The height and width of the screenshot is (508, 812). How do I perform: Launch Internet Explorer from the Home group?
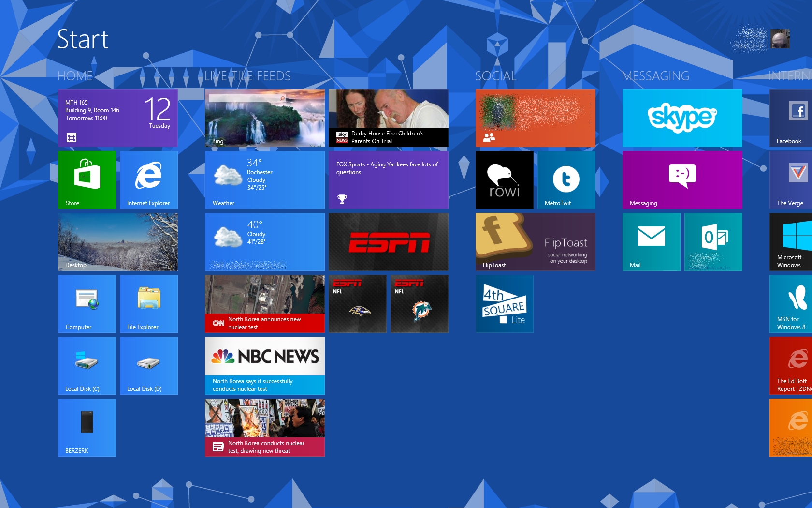(x=149, y=180)
